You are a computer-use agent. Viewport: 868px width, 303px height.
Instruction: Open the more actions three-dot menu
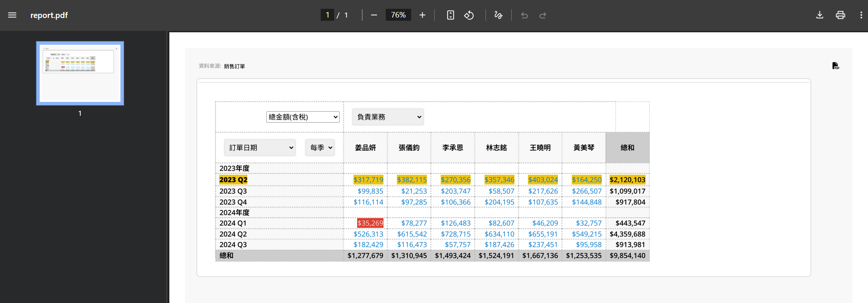861,15
